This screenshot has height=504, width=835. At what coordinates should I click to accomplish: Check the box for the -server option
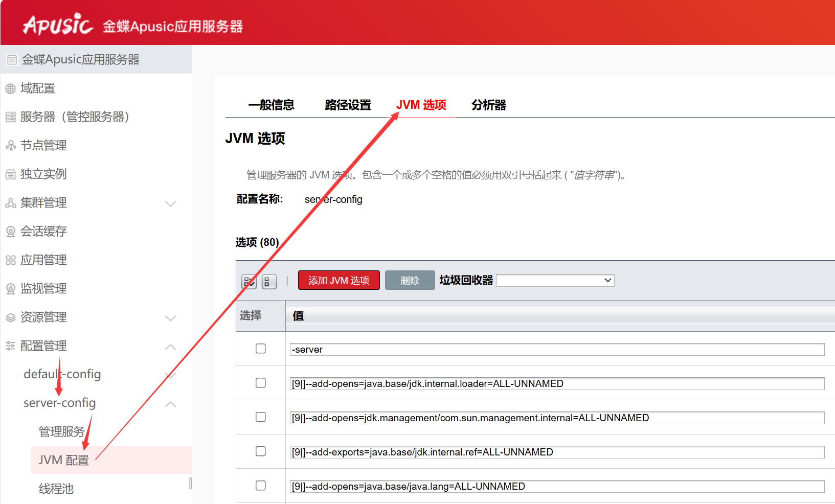click(x=261, y=349)
